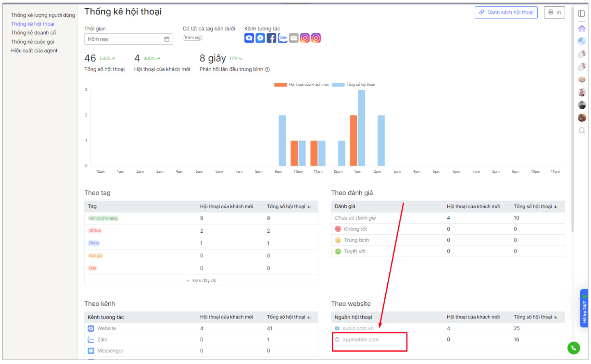Select the Zalo channel filter icon
The width and height of the screenshot is (591, 364).
click(283, 38)
